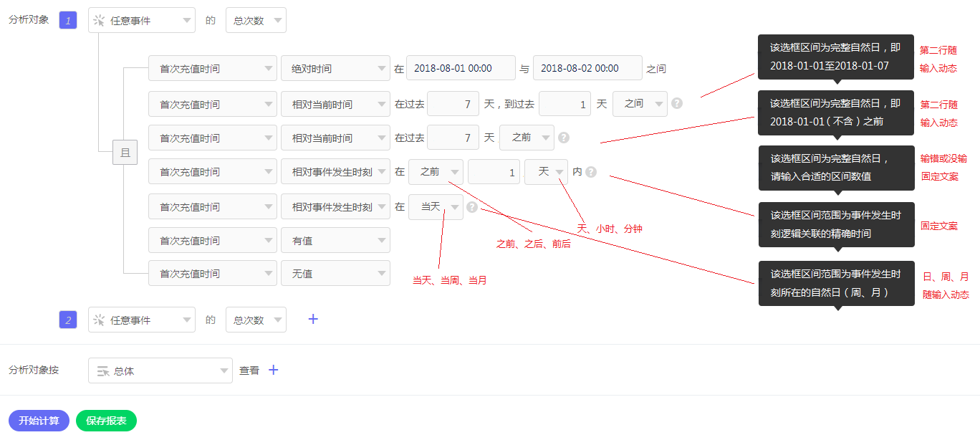Click plus icon beside 查看

[273, 370]
